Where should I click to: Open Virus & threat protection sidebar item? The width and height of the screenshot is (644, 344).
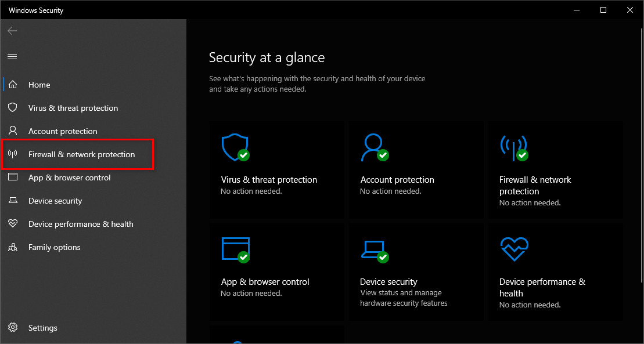[x=73, y=108]
